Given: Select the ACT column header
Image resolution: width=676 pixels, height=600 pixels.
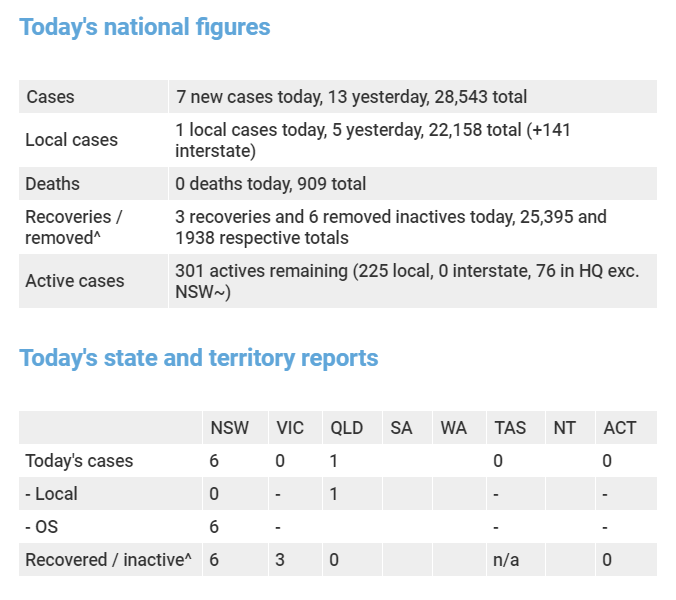Looking at the screenshot, I should pyautogui.click(x=620, y=428).
